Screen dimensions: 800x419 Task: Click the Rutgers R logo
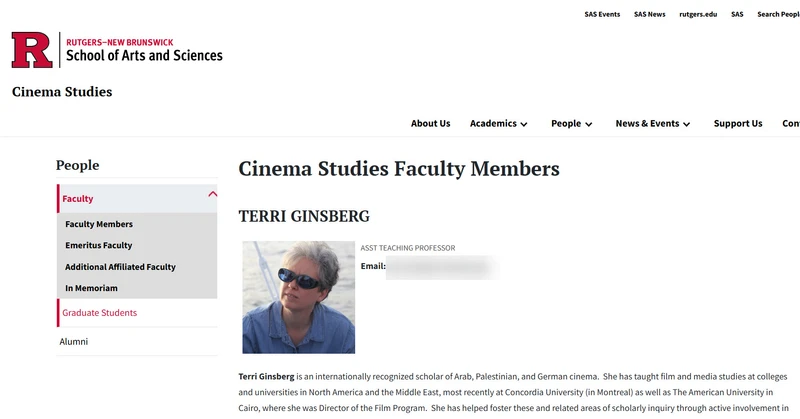(32, 50)
